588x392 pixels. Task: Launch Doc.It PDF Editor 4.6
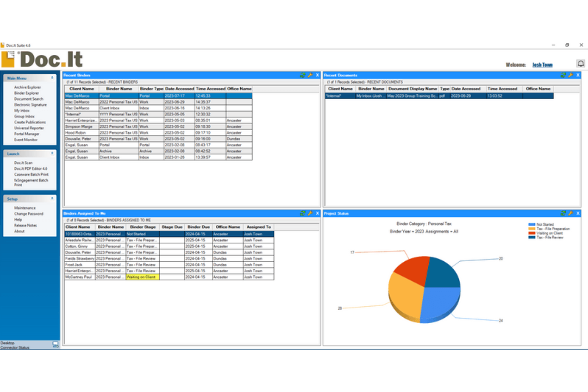click(31, 168)
